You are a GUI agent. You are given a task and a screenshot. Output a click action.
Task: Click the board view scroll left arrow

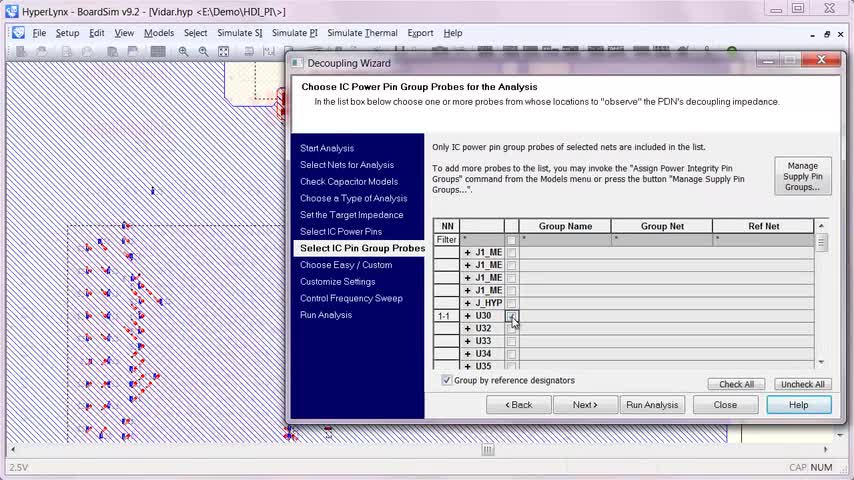pyautogui.click(x=13, y=449)
